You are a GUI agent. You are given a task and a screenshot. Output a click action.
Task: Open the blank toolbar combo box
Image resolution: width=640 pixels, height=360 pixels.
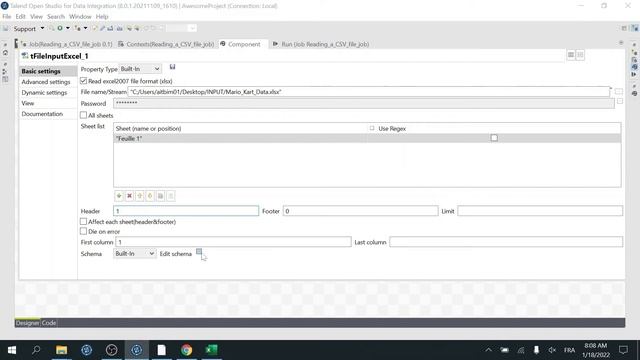[x=181, y=28]
